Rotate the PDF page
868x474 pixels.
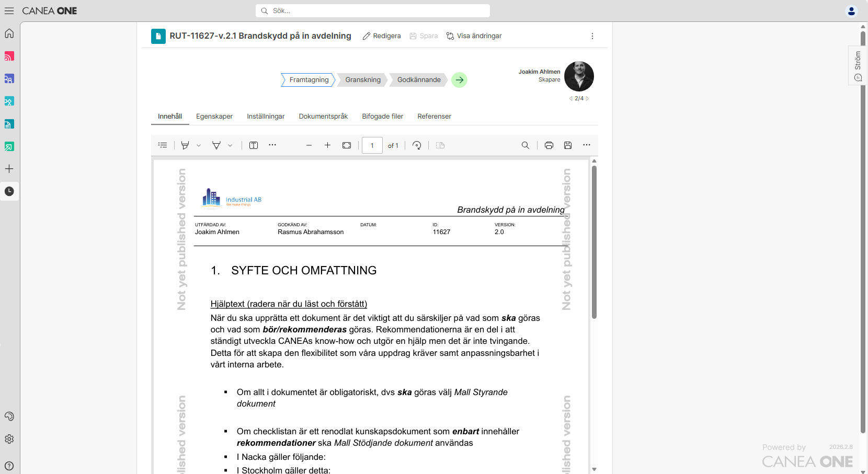coord(417,145)
